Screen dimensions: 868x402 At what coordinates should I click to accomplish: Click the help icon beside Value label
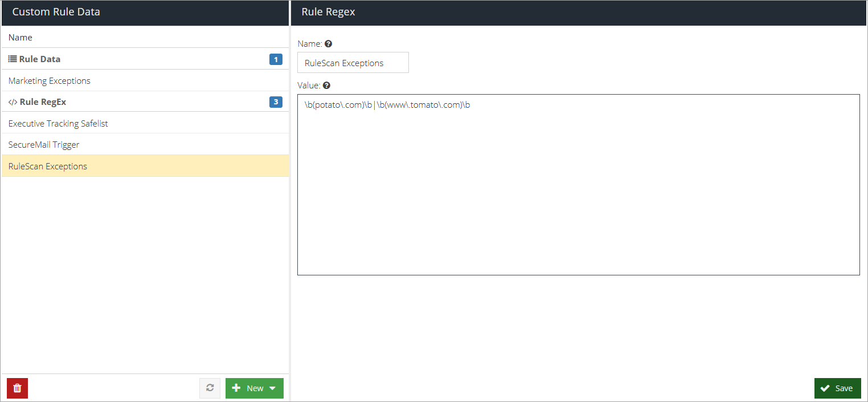(x=326, y=86)
